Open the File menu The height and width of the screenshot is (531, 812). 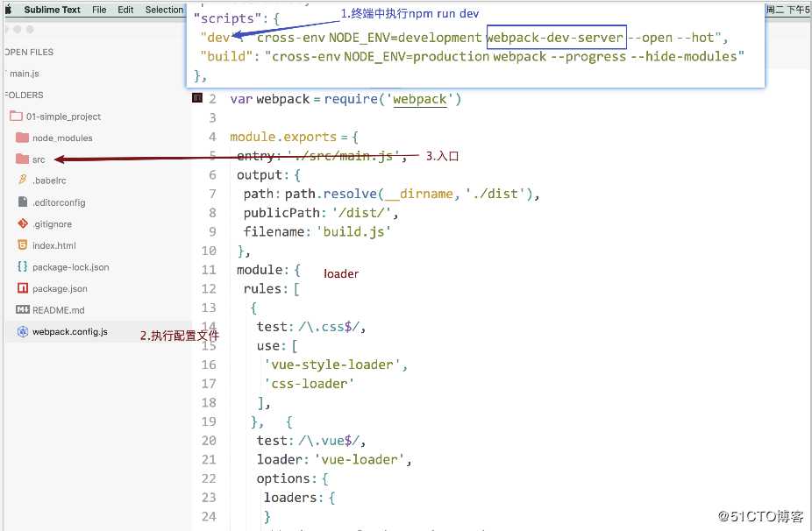99,10
